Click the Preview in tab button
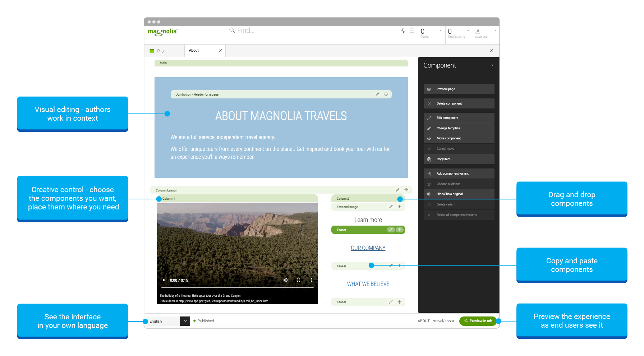Image resolution: width=644 pixels, height=356 pixels. click(x=478, y=321)
